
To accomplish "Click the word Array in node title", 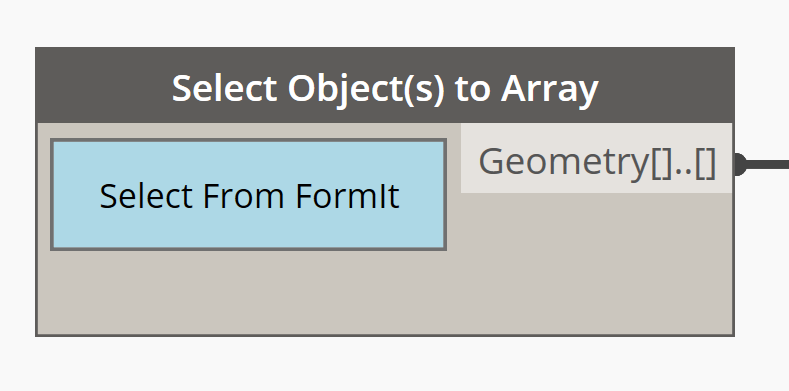I will [x=549, y=90].
